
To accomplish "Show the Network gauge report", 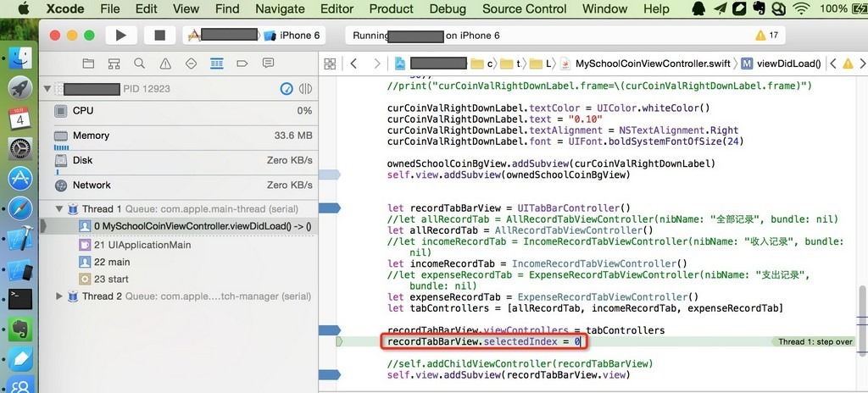I will [178, 185].
